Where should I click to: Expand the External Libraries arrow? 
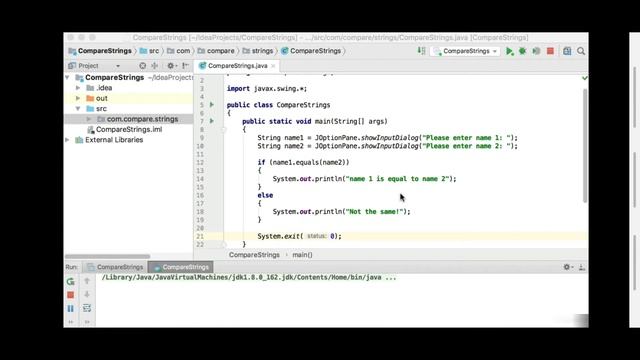[x=67, y=140]
